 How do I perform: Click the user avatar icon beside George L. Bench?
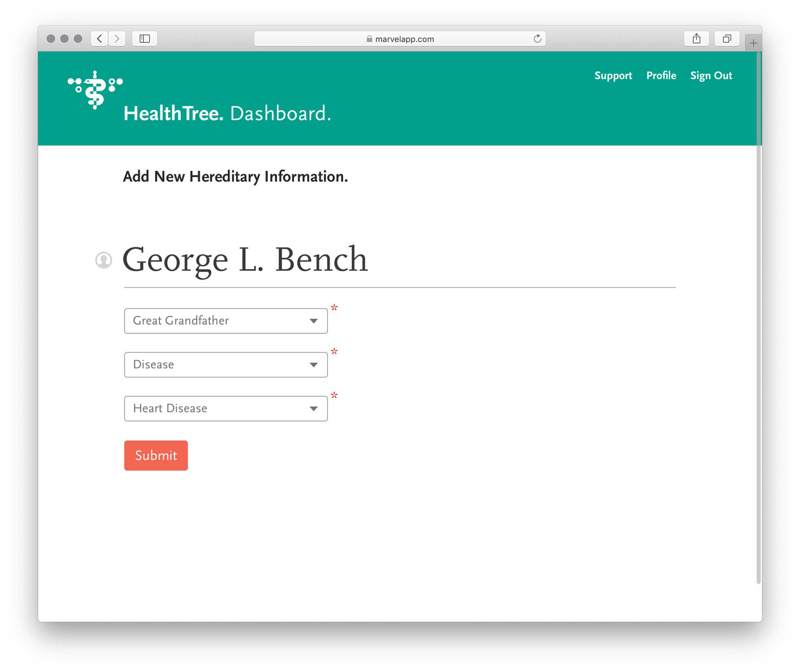104,260
